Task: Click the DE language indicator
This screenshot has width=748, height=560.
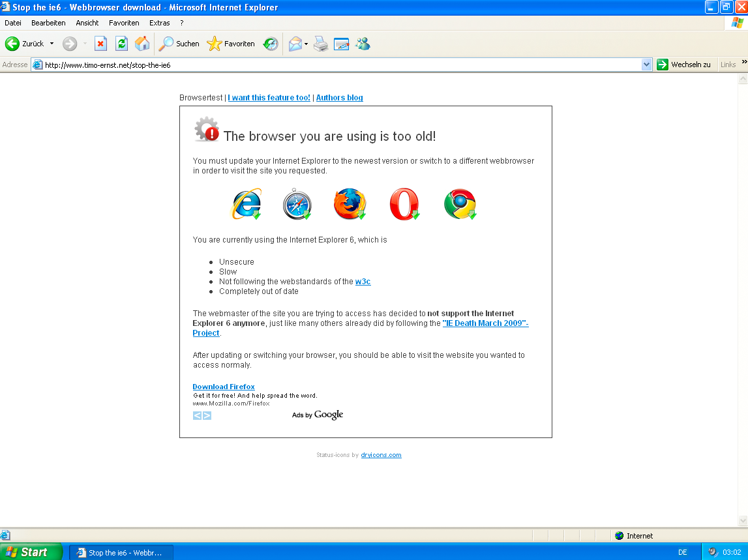Action: tap(683, 552)
